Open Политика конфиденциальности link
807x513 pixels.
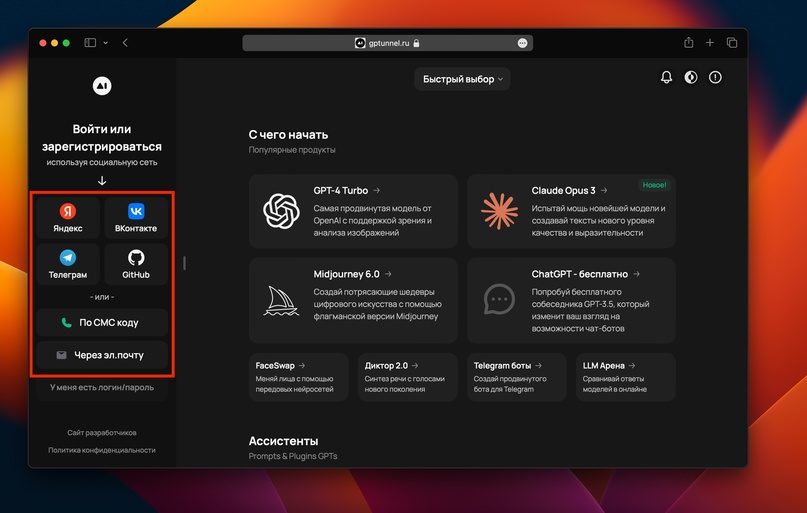pyautogui.click(x=102, y=450)
